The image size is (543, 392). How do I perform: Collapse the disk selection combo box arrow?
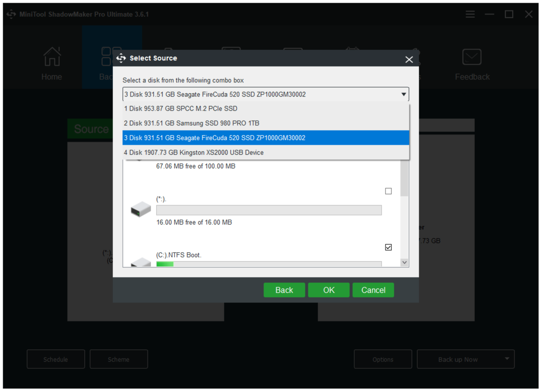click(404, 95)
